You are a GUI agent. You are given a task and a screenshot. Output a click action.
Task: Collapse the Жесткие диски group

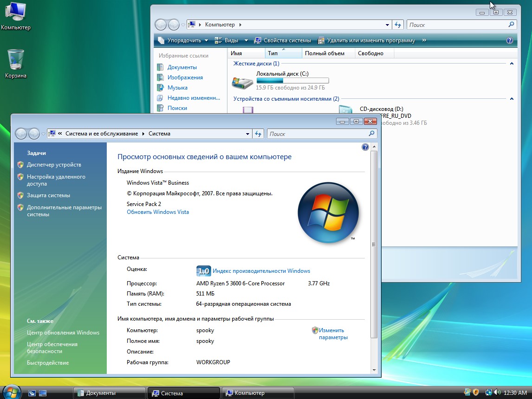pyautogui.click(x=512, y=64)
